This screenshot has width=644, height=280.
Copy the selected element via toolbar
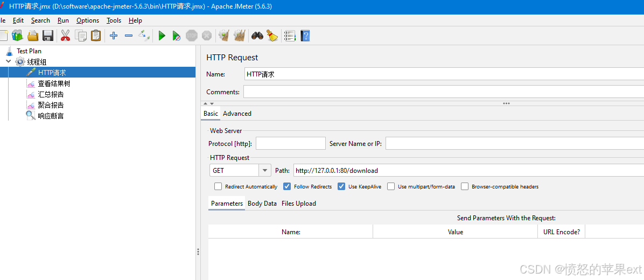tap(81, 36)
